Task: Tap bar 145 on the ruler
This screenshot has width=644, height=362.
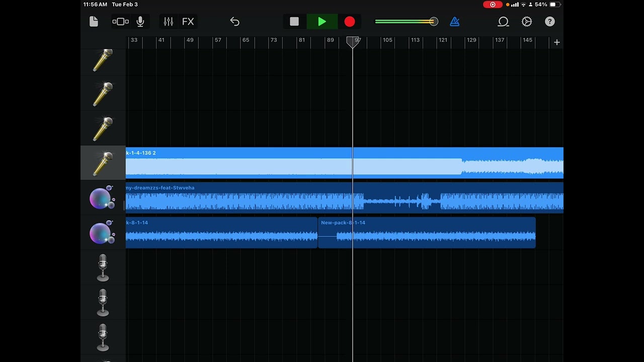Action: pyautogui.click(x=527, y=40)
